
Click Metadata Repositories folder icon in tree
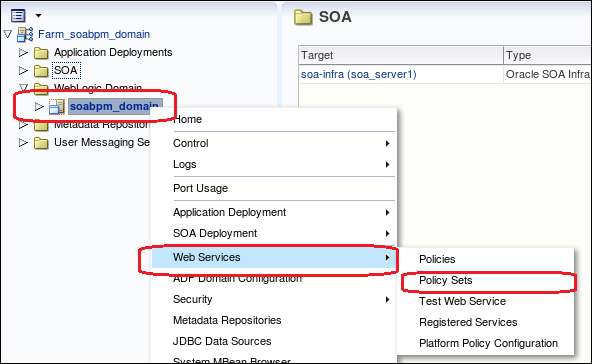click(41, 125)
